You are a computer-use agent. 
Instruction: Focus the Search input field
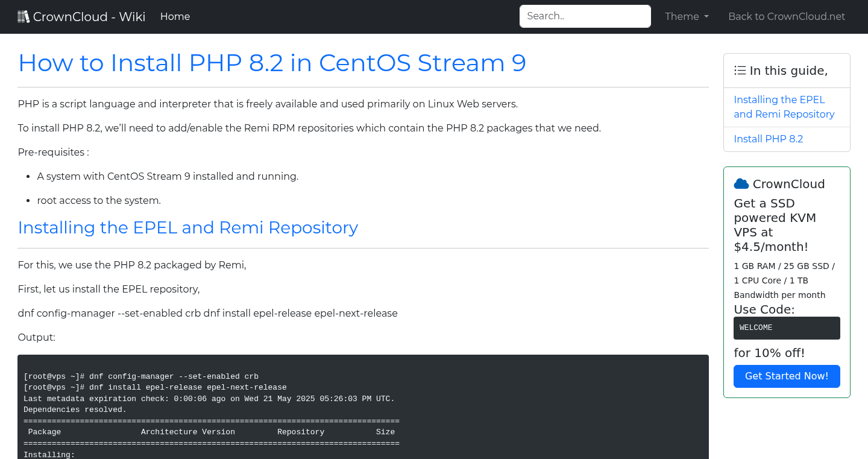pyautogui.click(x=585, y=16)
